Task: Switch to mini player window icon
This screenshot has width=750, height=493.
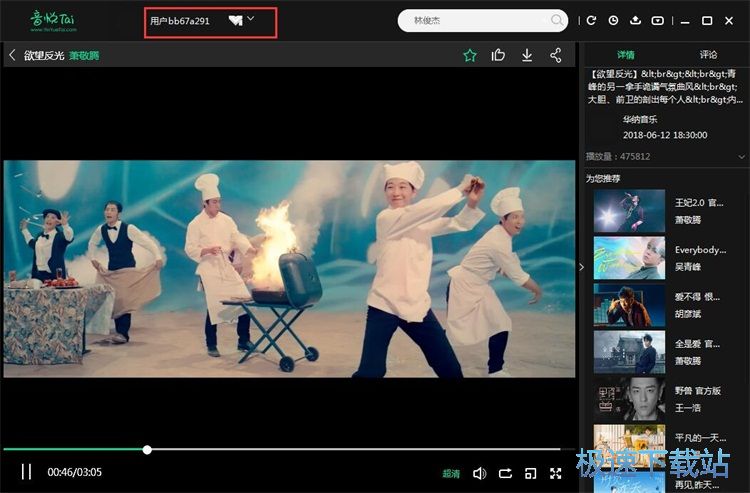Action: point(530,473)
